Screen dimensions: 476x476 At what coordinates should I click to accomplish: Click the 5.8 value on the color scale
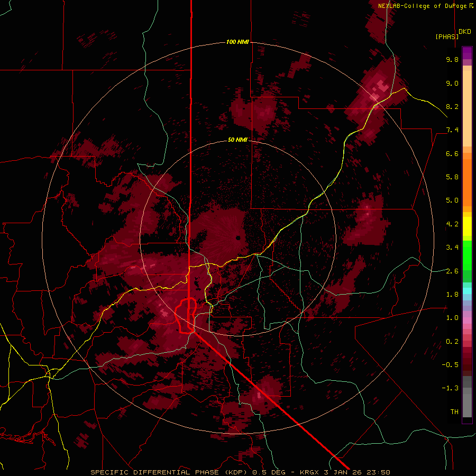click(x=452, y=177)
